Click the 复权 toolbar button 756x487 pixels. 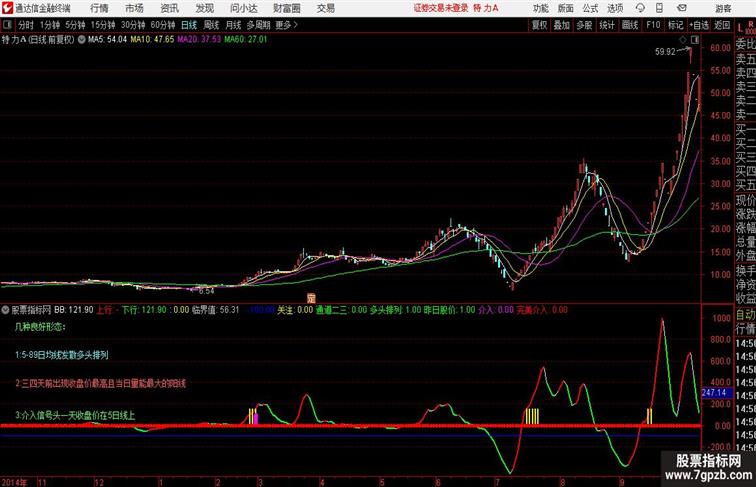tap(540, 25)
